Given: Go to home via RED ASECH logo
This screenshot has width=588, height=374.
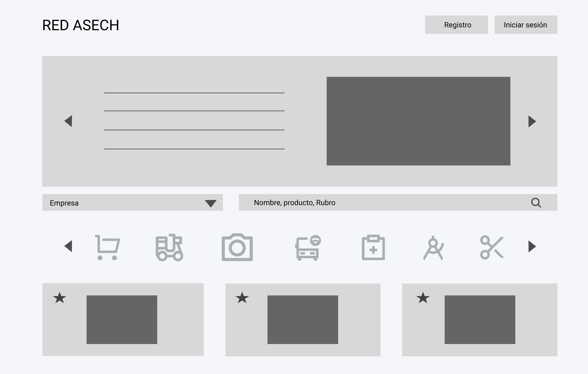Looking at the screenshot, I should click(81, 25).
